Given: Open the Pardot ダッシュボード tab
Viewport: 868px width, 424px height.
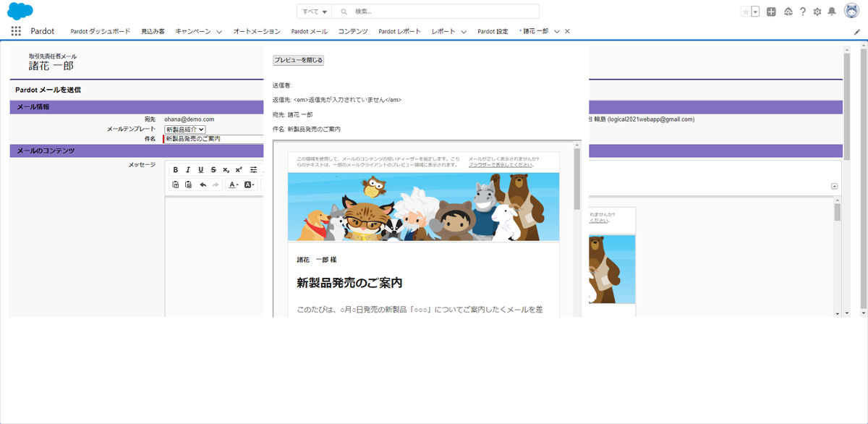Looking at the screenshot, I should 101,32.
